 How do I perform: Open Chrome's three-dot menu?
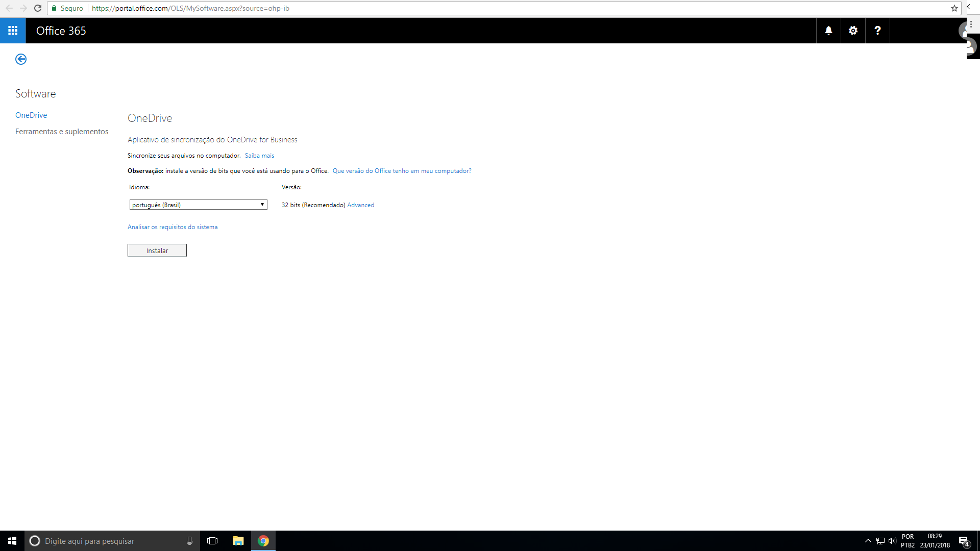click(x=971, y=24)
